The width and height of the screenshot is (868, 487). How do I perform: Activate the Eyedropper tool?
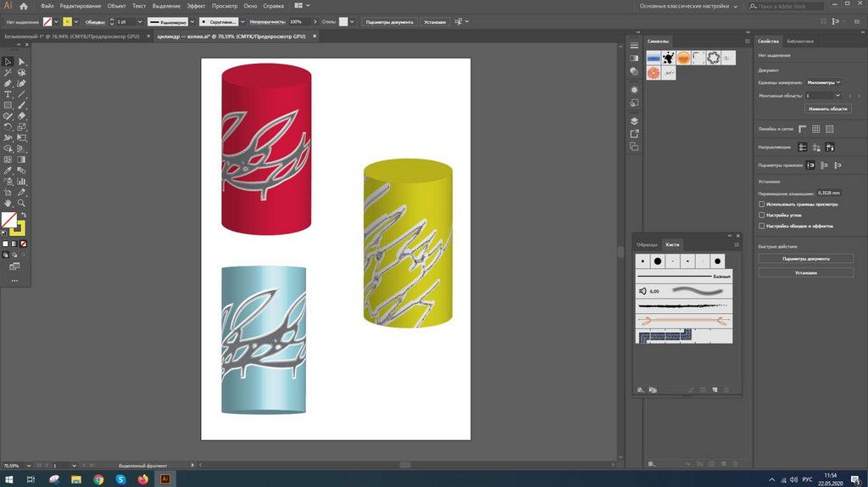(x=8, y=171)
